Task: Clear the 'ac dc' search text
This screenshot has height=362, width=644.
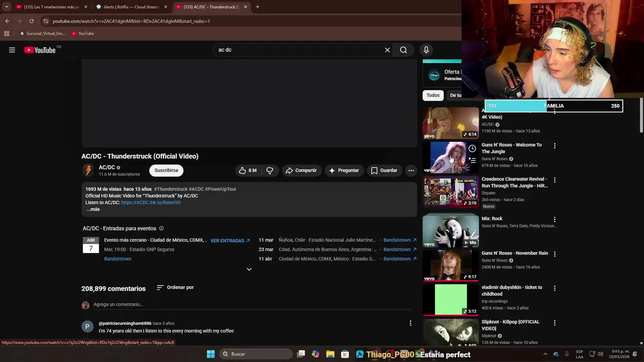Action: click(387, 50)
